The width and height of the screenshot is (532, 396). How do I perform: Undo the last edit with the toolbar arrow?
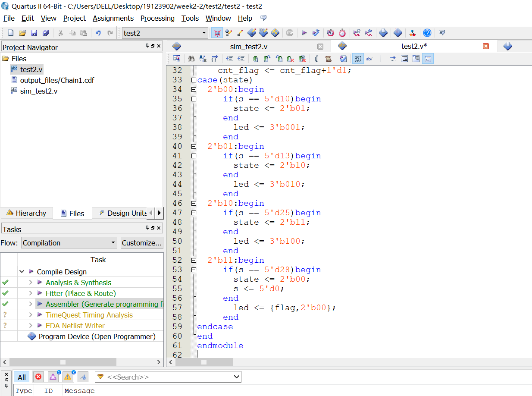(98, 33)
